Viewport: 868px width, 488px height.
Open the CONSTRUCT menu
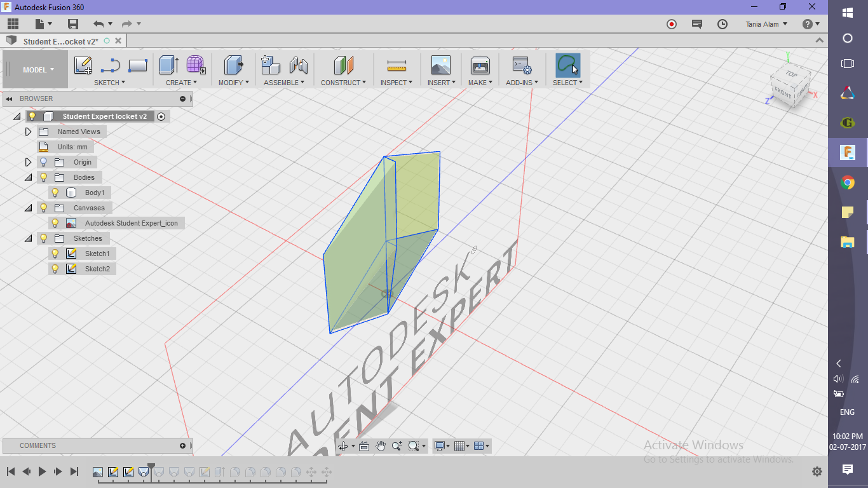(x=343, y=83)
